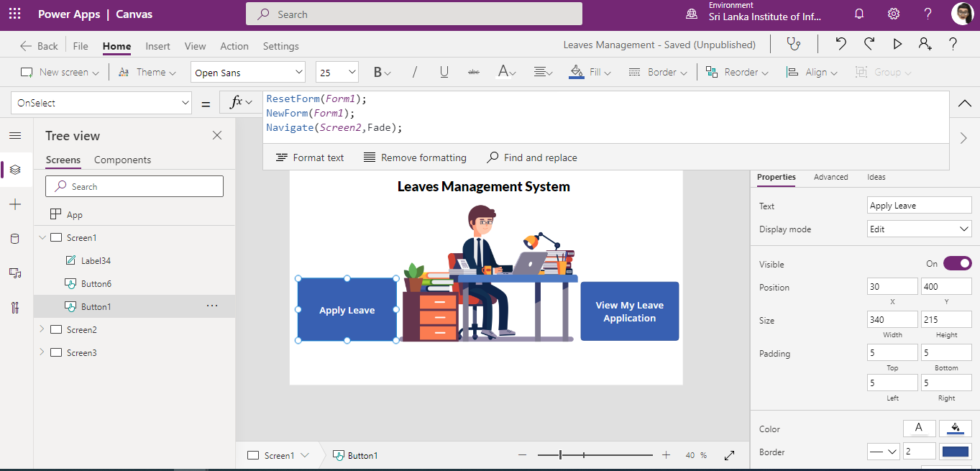Click the New screen button
980x471 pixels.
[x=59, y=72]
